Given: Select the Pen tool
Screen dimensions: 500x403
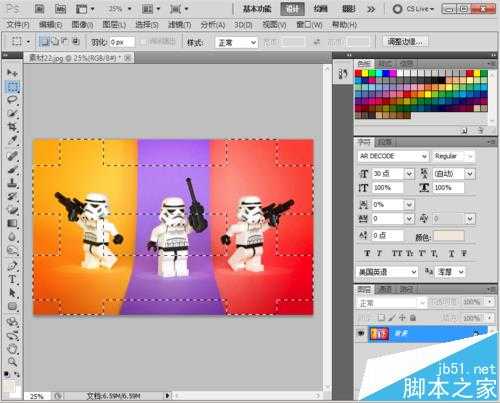Looking at the screenshot, I should pos(12,266).
